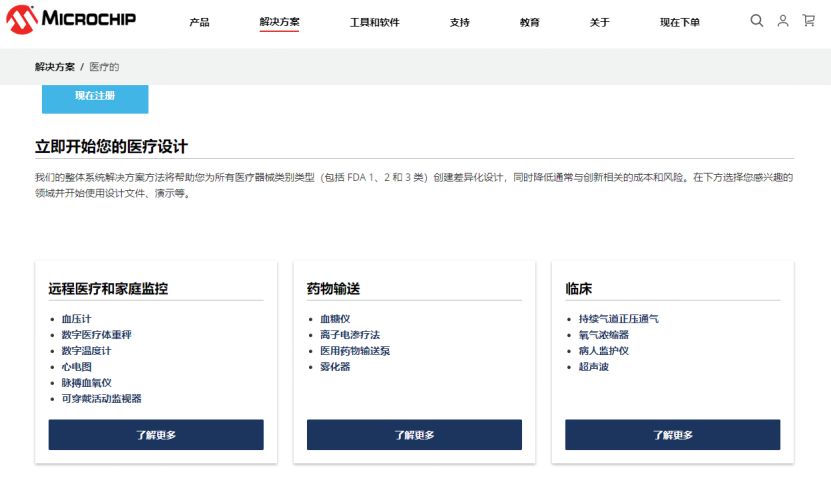
Task: Open the 现在下单 menu item
Action: coord(679,22)
